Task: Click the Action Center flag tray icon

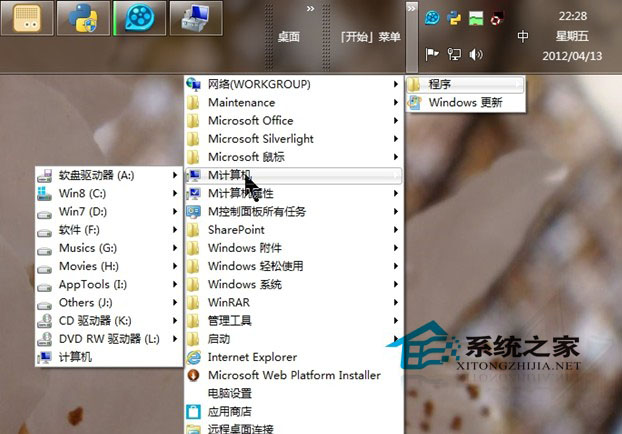Action: [432, 54]
